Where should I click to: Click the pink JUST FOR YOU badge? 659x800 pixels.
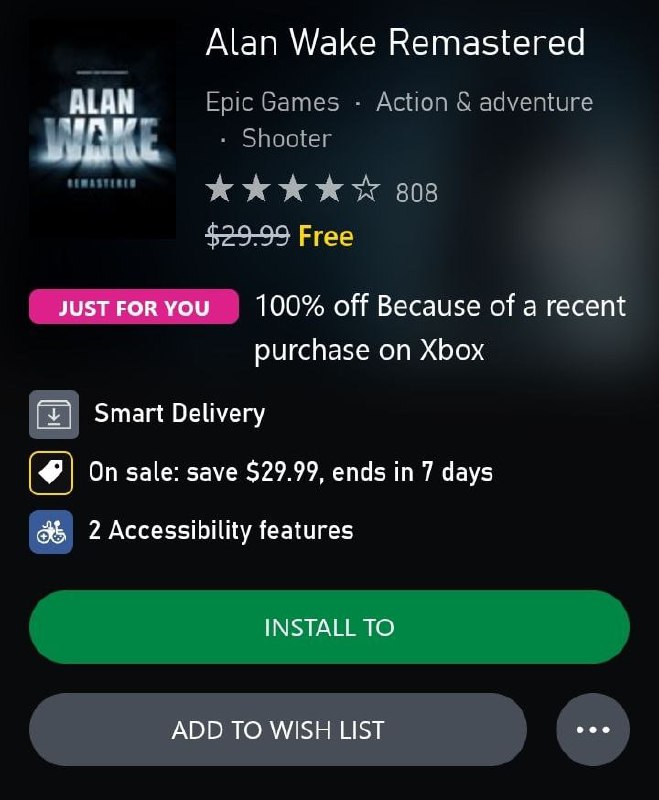(134, 307)
